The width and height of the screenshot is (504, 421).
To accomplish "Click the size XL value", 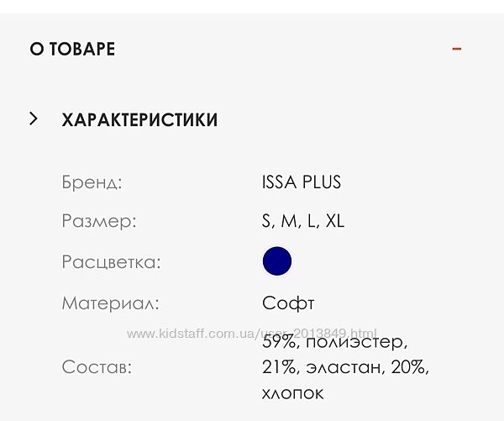I will tap(334, 222).
